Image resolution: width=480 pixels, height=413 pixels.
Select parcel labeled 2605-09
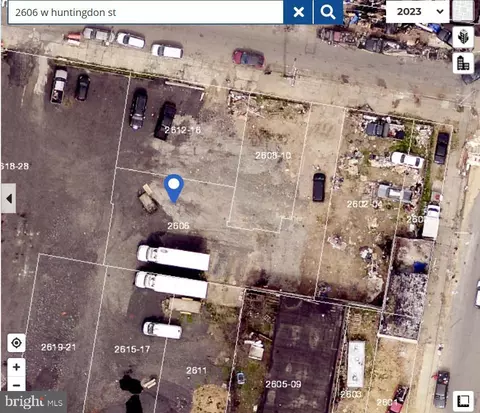283,384
